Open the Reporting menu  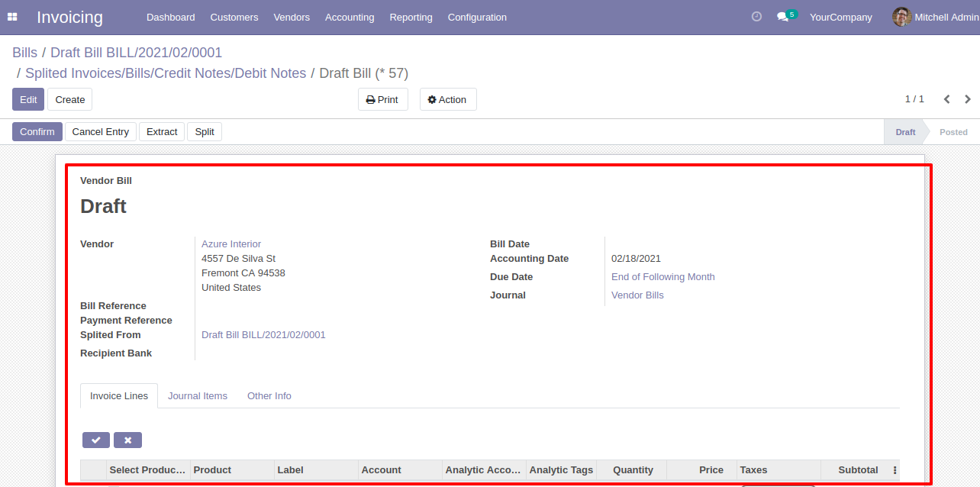(411, 17)
